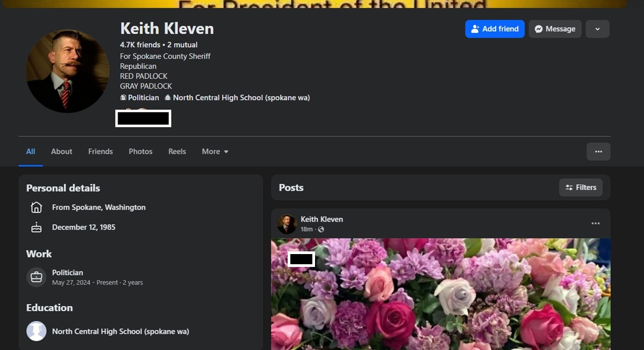Screen dimensions: 644x350
Task: Open Keith Kleven's large profile picture
Action: pos(68,71)
